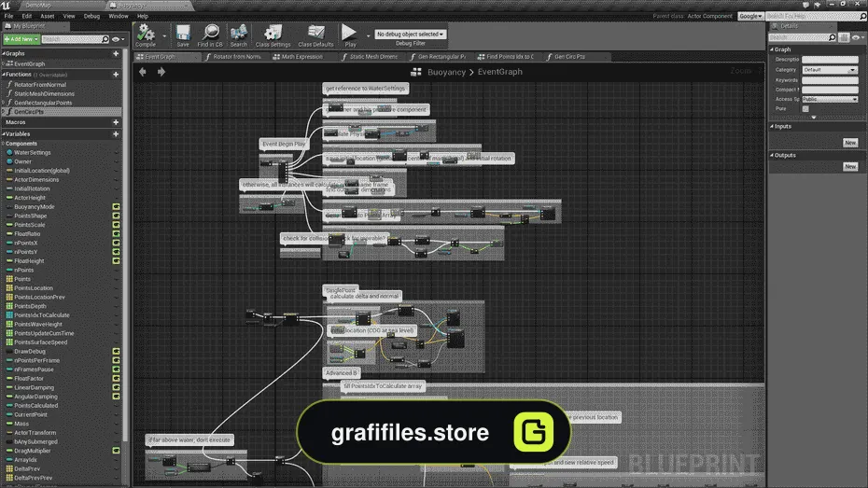Click the function icon beside RotatorFromNormal
Viewport: 868px width, 488px height.
click(9, 85)
